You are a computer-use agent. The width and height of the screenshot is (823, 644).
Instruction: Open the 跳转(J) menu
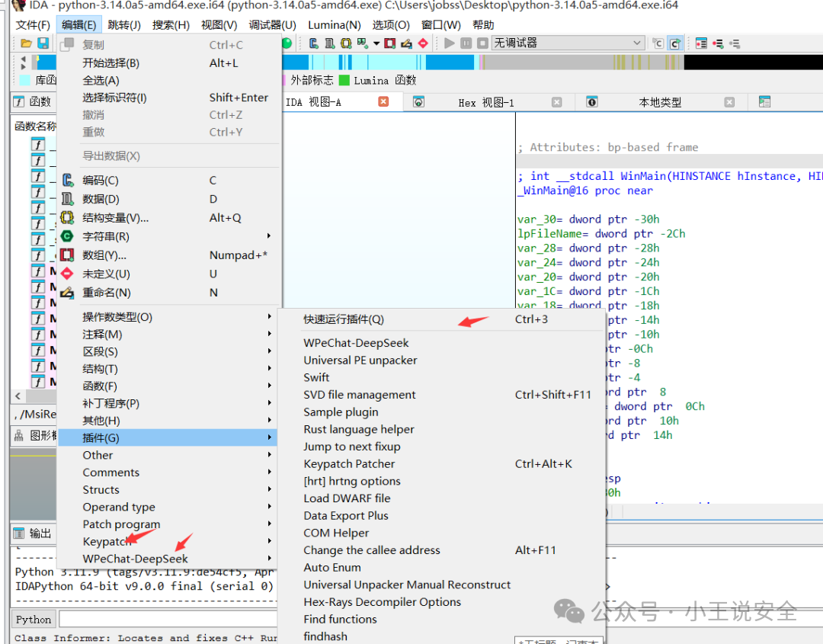(124, 24)
